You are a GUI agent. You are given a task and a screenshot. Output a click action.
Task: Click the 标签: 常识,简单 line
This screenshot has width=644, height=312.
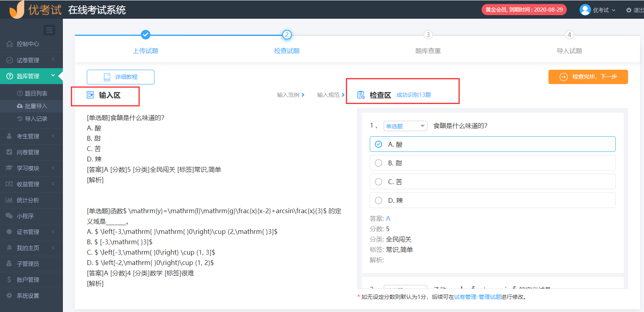[391, 249]
